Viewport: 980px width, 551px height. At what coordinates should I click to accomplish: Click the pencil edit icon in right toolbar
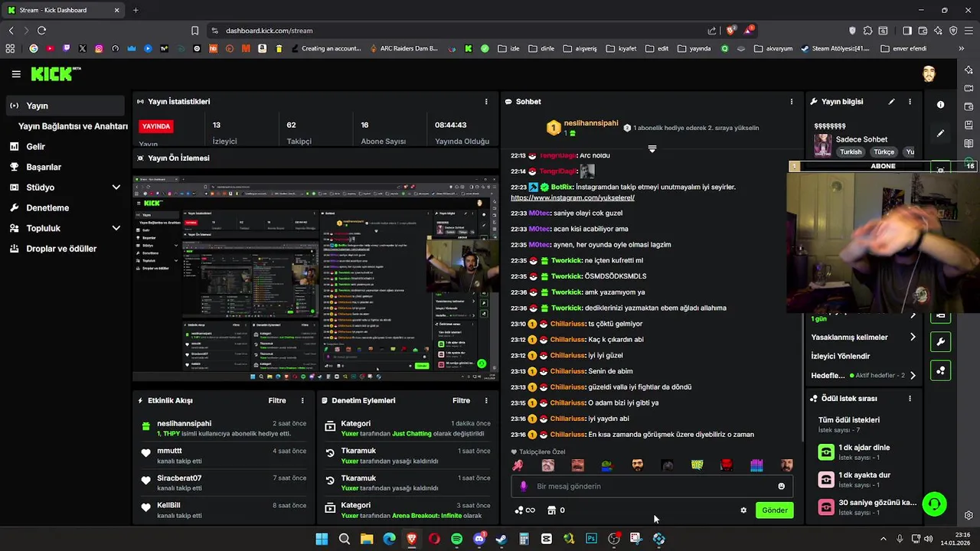tap(941, 134)
